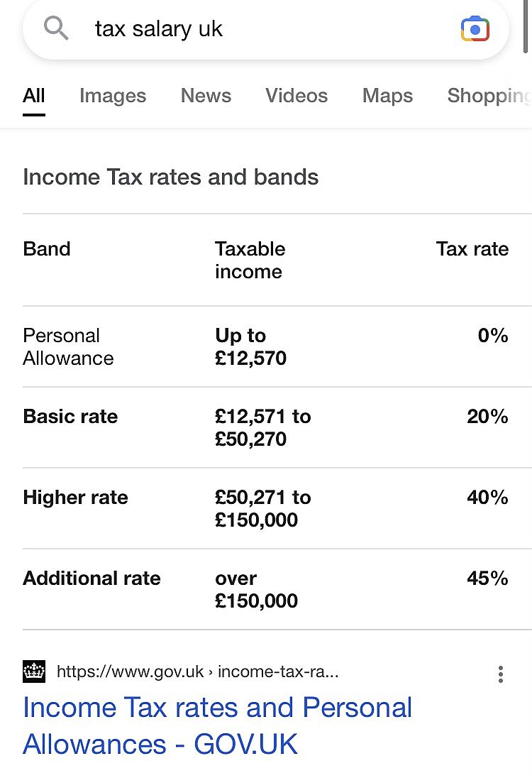Image resolution: width=532 pixels, height=773 pixels.
Task: Open Google Lens camera search
Action: [475, 29]
